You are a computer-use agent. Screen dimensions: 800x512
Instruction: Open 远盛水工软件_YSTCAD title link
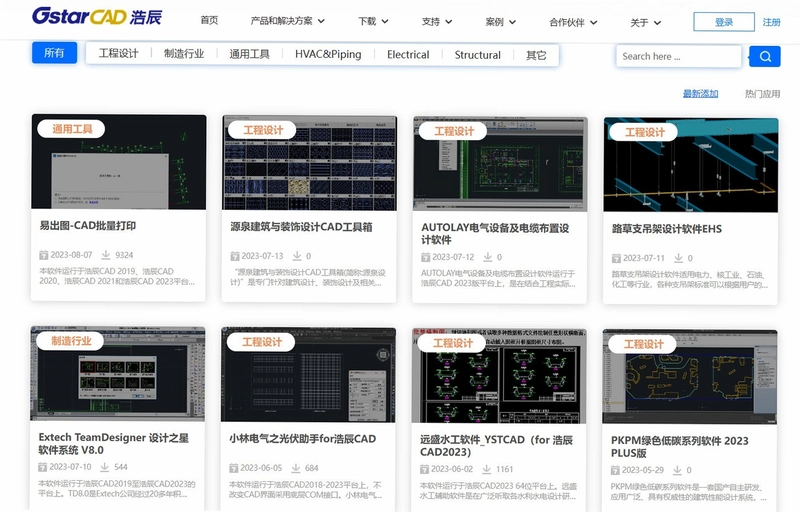tap(496, 446)
